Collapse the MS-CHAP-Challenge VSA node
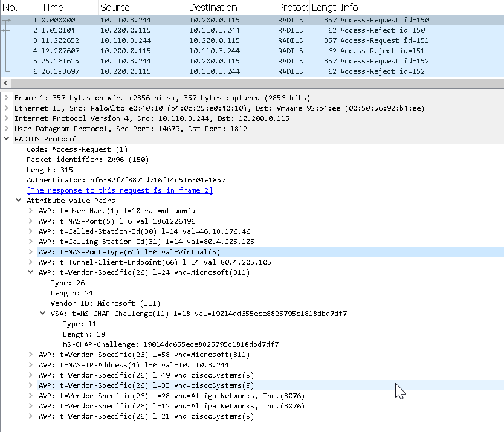The image size is (504, 432). [42, 314]
